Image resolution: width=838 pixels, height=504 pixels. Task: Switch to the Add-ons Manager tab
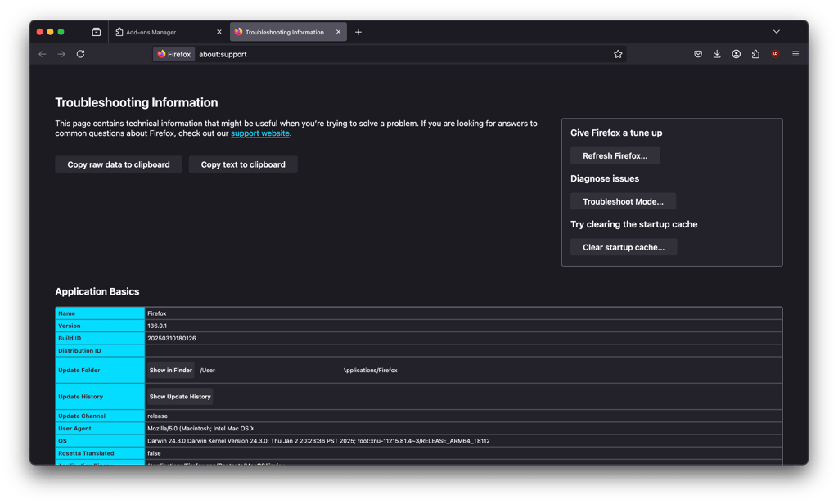[x=169, y=32]
